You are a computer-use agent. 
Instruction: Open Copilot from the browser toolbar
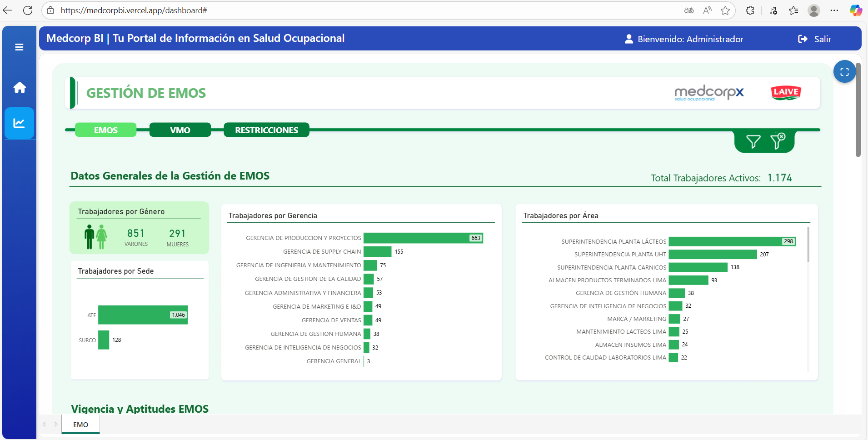pos(856,10)
